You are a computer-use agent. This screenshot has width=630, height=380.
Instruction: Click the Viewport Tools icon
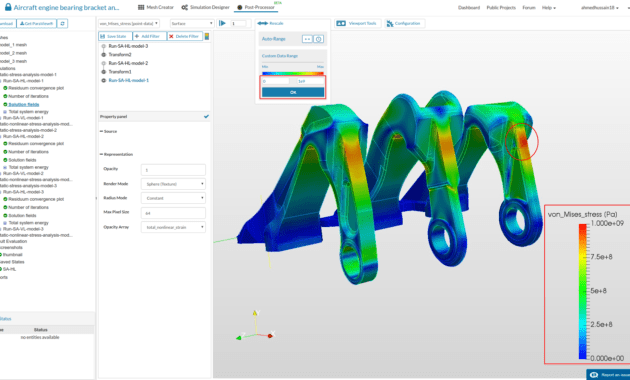pos(341,23)
